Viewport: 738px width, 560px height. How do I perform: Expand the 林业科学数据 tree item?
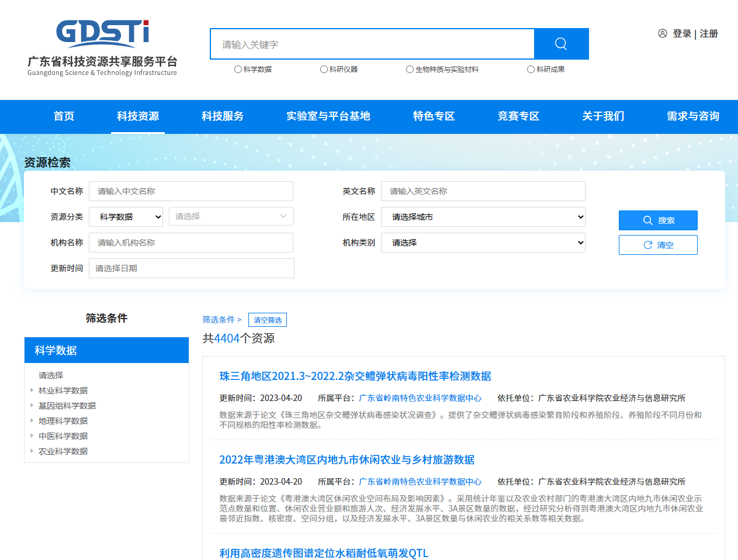pyautogui.click(x=32, y=390)
